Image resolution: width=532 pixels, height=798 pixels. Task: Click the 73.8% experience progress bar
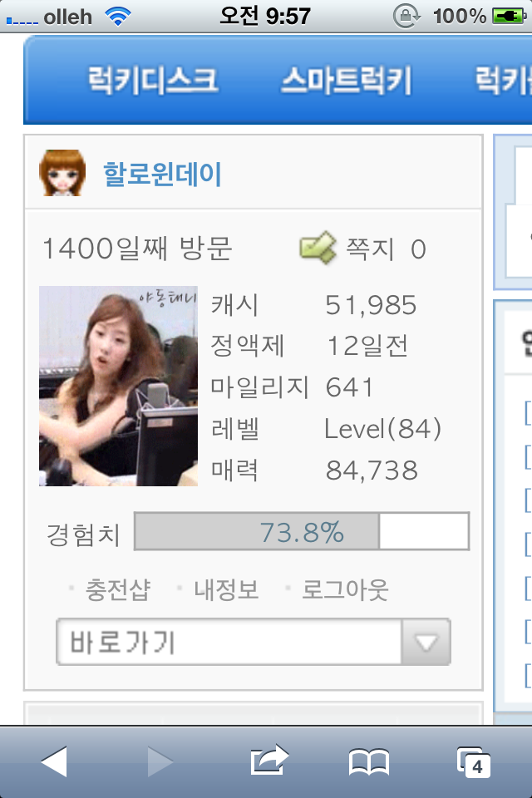click(302, 531)
